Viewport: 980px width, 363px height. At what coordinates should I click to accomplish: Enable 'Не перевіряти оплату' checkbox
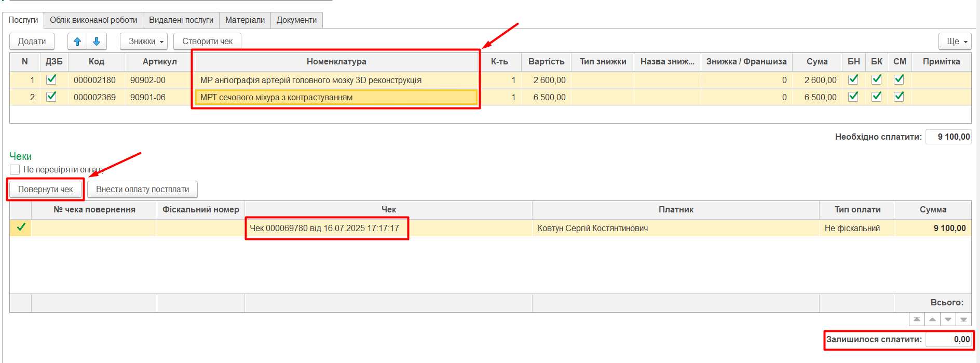(15, 170)
